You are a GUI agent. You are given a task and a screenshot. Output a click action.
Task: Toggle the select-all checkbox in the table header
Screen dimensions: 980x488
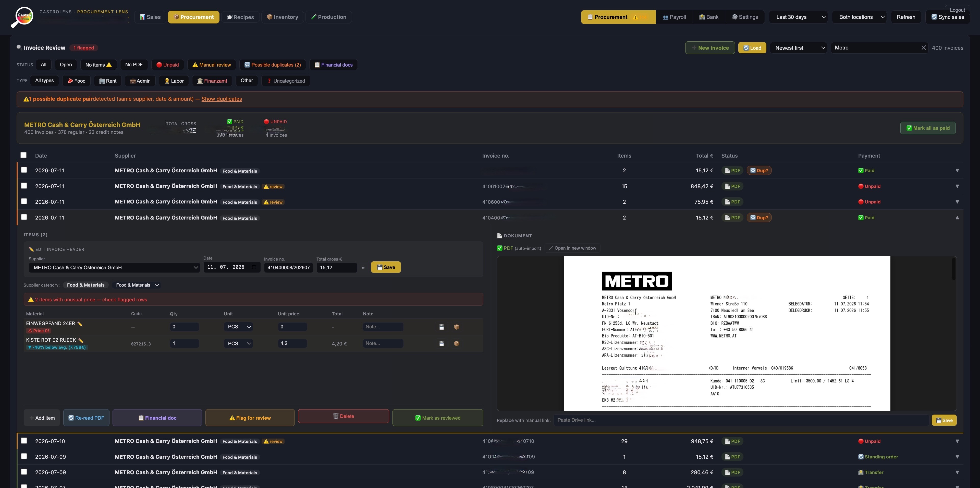pyautogui.click(x=23, y=155)
